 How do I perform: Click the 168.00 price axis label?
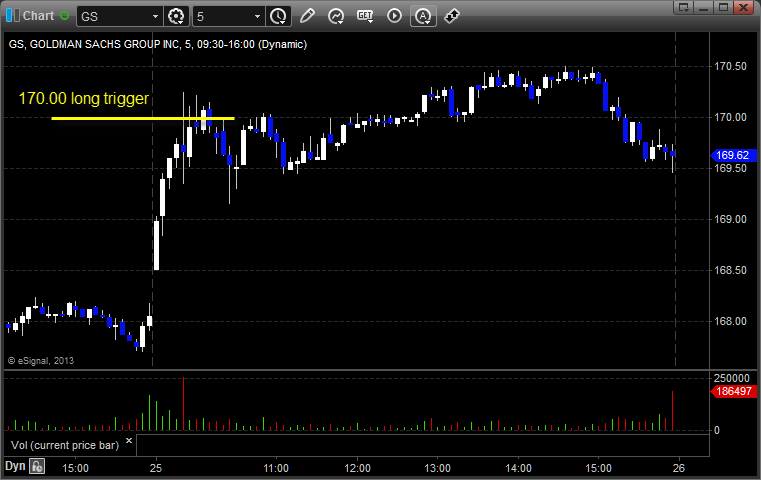point(730,321)
